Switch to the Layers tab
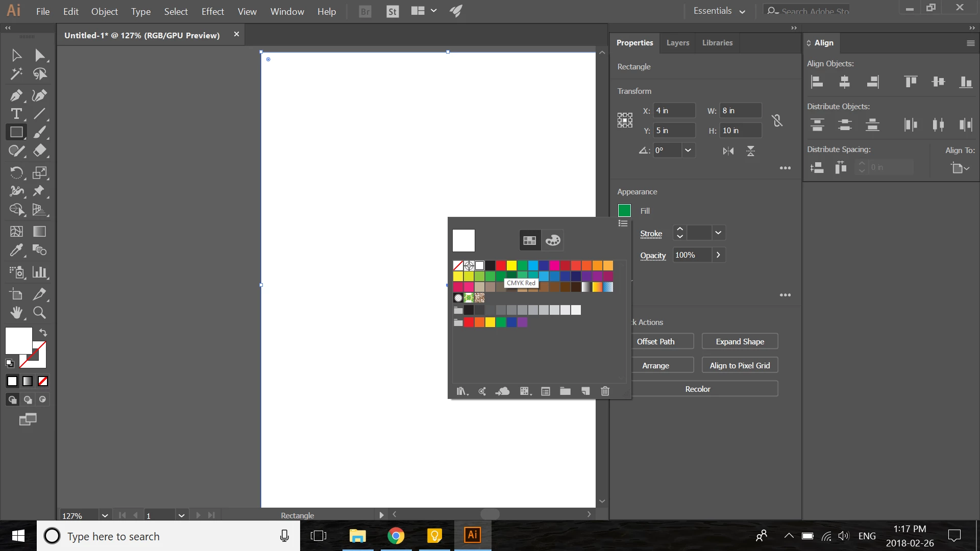The image size is (980, 551). [x=677, y=43]
